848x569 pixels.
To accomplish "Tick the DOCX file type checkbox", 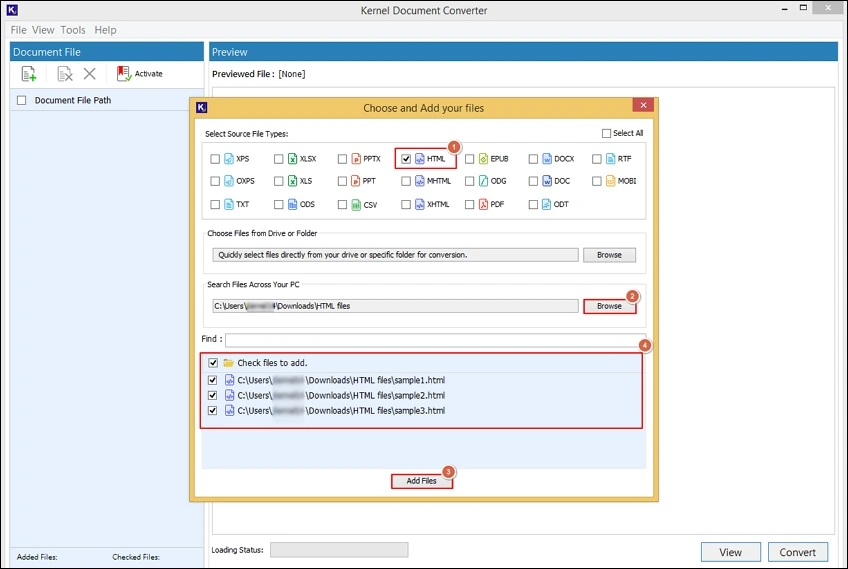I will click(x=533, y=159).
